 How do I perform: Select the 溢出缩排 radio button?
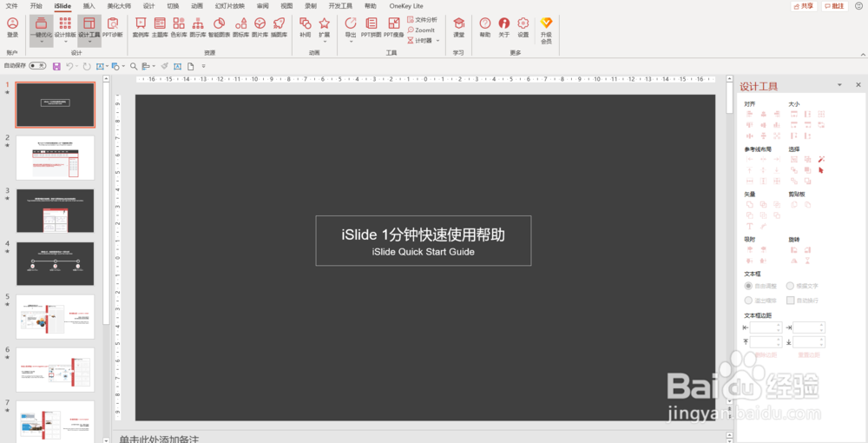tap(748, 301)
